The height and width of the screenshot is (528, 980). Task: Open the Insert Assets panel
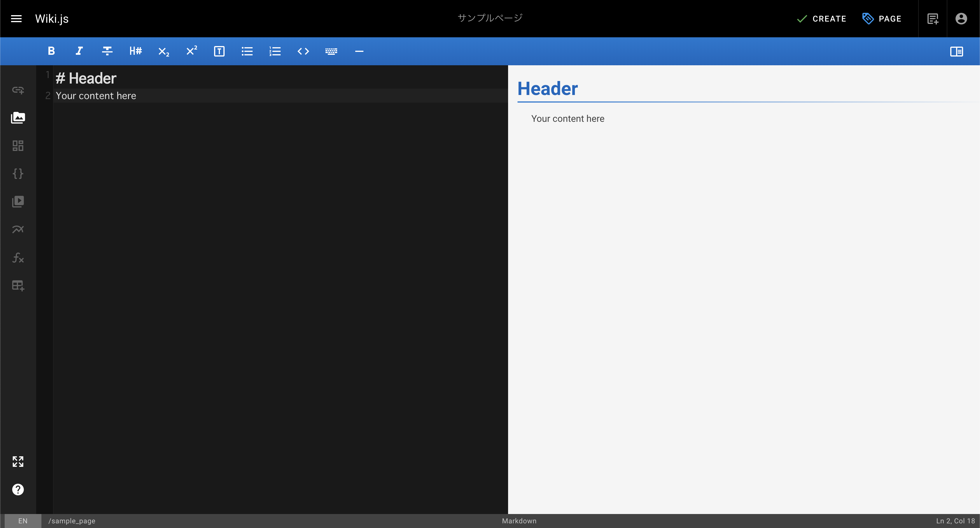pyautogui.click(x=18, y=118)
